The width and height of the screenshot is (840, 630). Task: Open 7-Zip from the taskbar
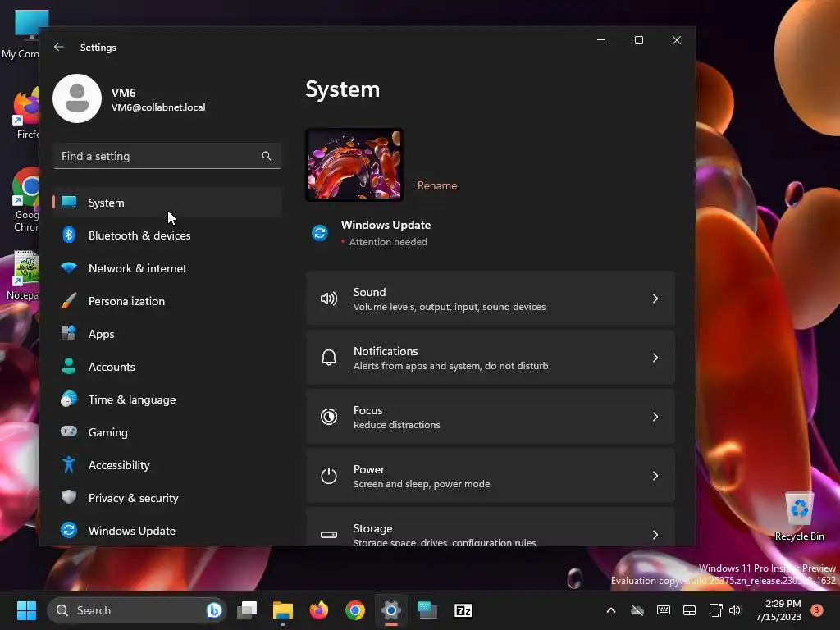coord(463,610)
